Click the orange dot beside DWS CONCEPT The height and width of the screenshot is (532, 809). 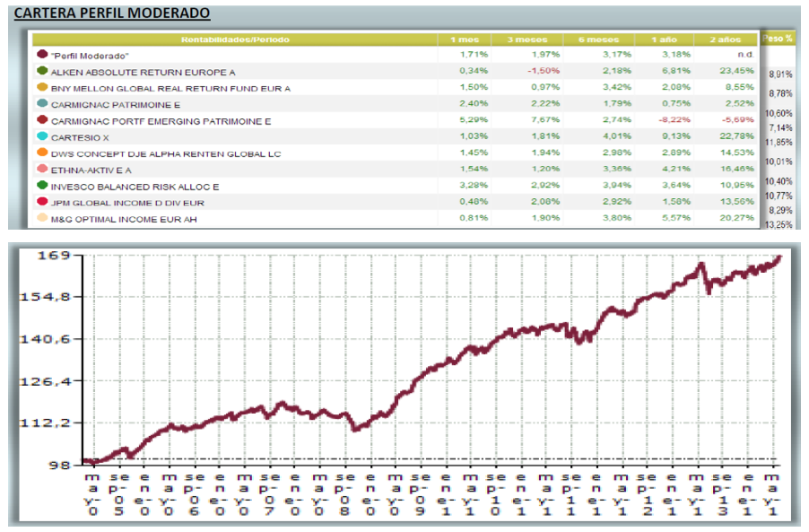[42, 153]
